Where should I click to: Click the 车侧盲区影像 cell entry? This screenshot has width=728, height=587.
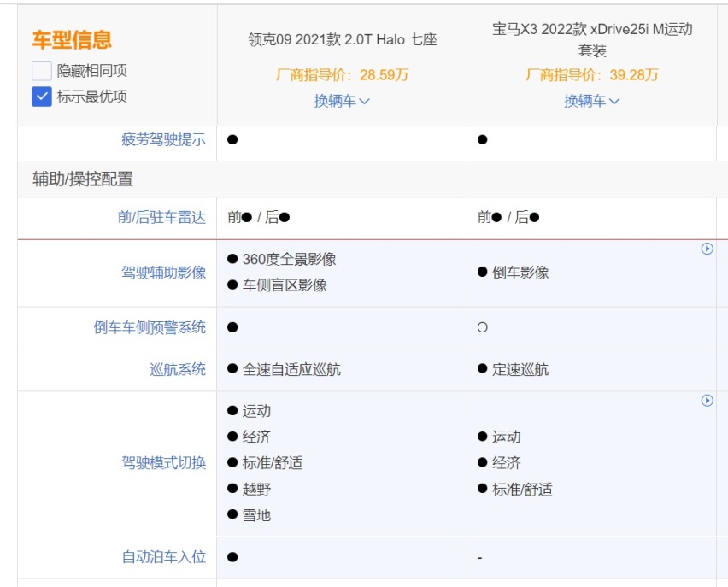277,285
